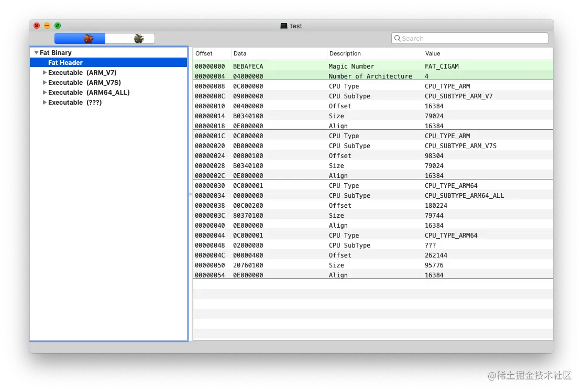This screenshot has width=583, height=392.
Task: Click value CPU_SUBTYPE_ARM_V7S
Action: pyautogui.click(x=460, y=146)
